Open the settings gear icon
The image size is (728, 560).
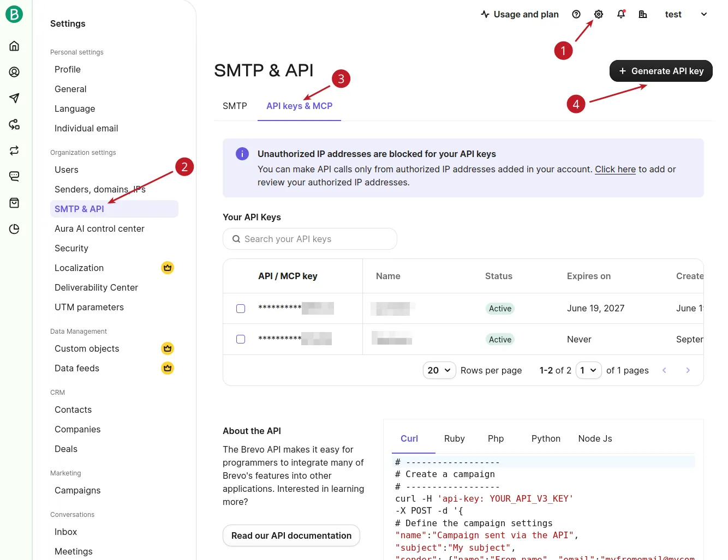pyautogui.click(x=599, y=14)
